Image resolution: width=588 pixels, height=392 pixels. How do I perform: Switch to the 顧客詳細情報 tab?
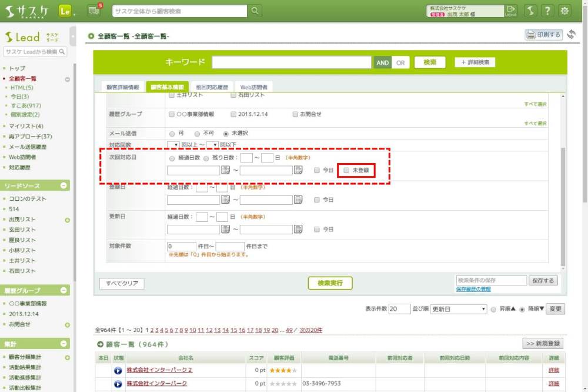pos(122,87)
